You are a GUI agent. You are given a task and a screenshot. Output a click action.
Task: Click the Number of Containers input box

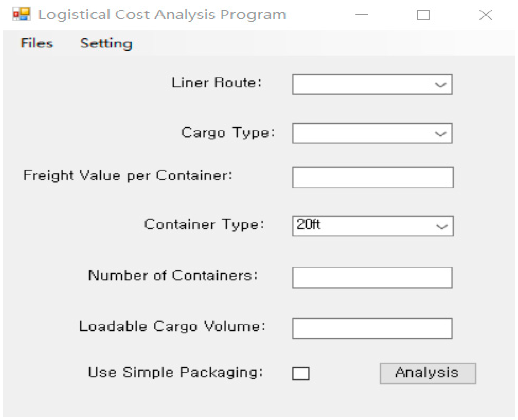[372, 278]
